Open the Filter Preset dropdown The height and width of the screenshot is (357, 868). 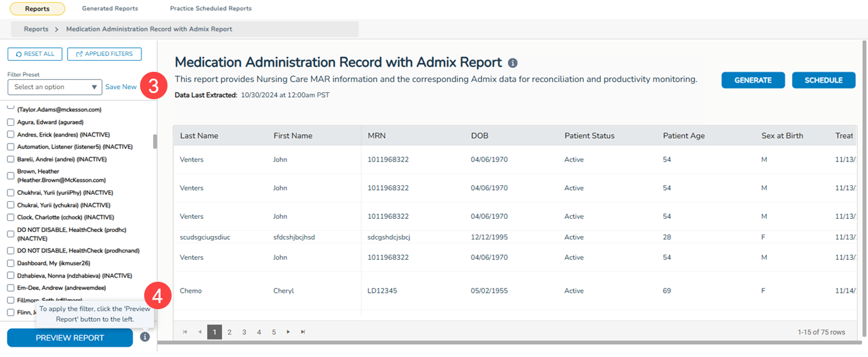[55, 88]
